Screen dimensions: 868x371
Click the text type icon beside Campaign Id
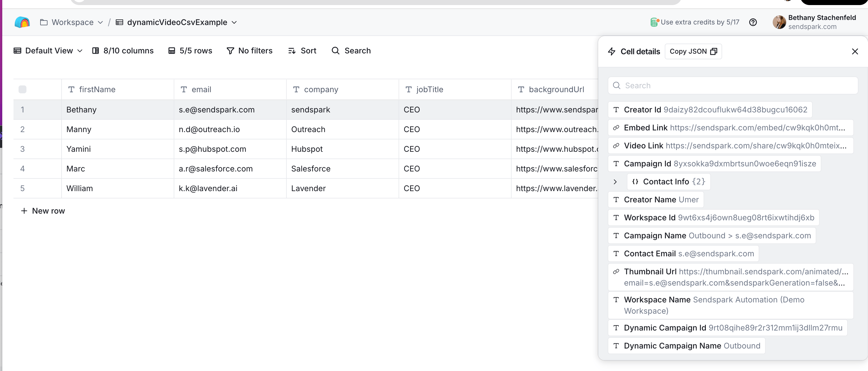(616, 164)
